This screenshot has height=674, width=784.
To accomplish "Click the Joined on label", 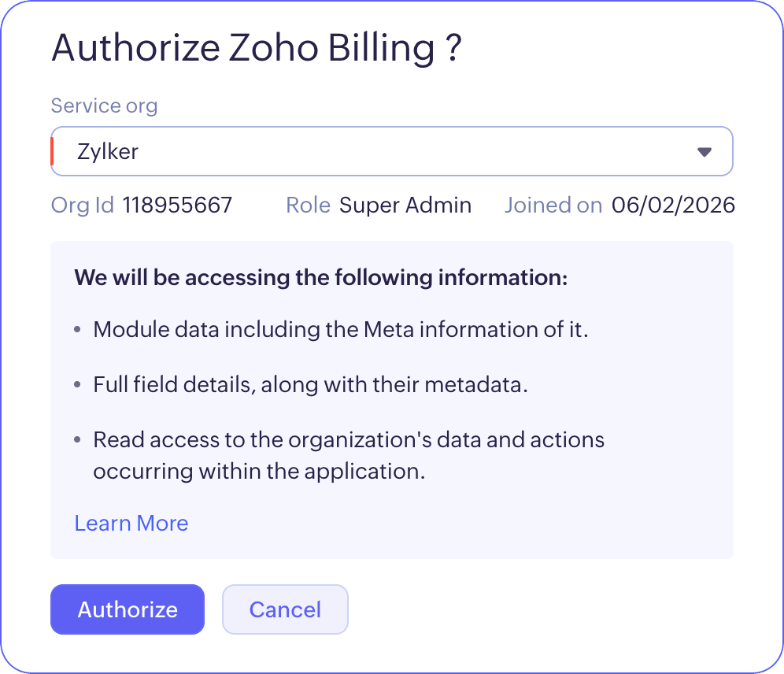I will point(553,206).
